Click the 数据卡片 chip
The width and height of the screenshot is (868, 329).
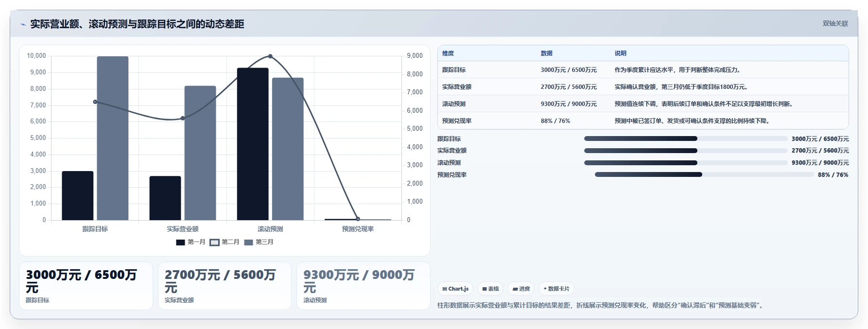556,289
